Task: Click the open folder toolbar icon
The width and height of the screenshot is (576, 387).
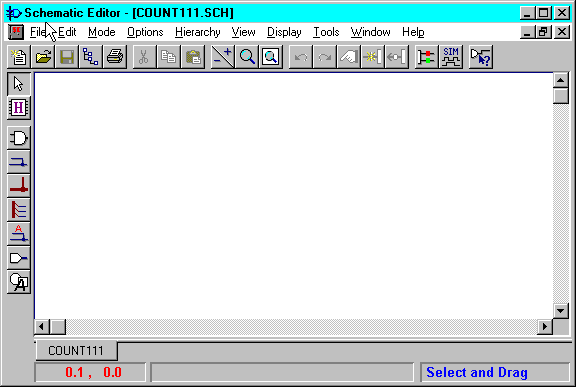Action: pos(43,57)
